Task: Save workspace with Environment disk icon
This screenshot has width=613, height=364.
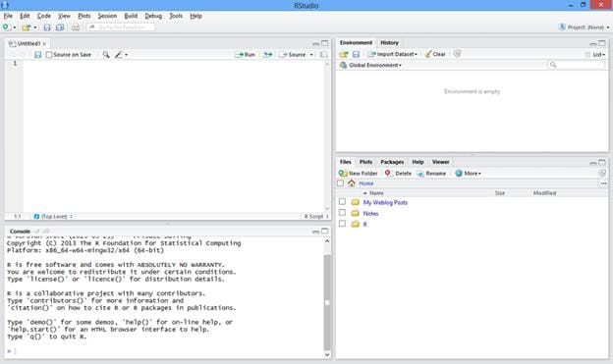Action: (x=356, y=54)
